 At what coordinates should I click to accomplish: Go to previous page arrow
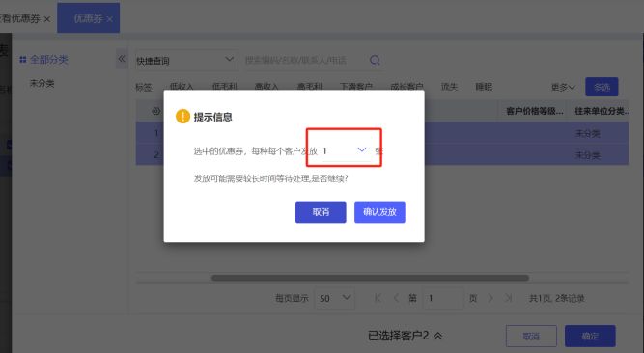pos(396,298)
